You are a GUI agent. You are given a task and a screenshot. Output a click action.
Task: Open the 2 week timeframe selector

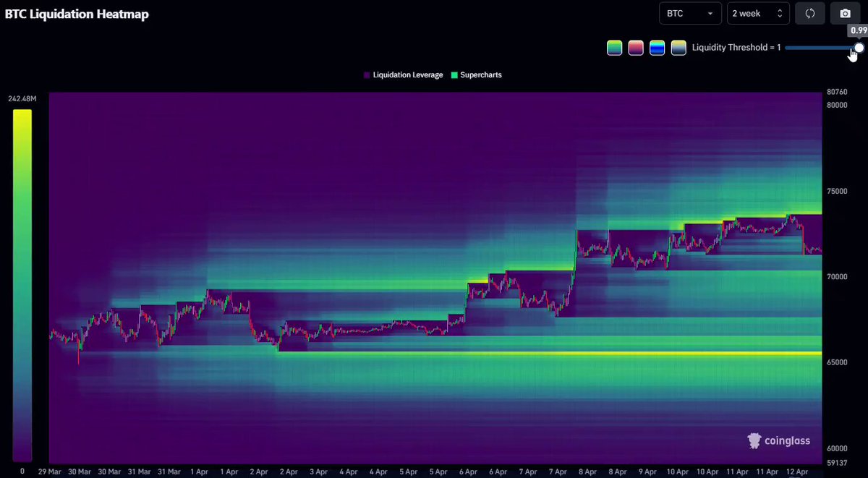(758, 13)
